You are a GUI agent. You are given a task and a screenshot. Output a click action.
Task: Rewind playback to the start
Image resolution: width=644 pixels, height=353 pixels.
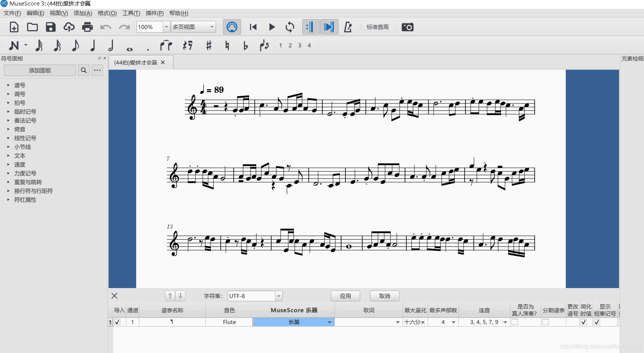click(x=253, y=27)
